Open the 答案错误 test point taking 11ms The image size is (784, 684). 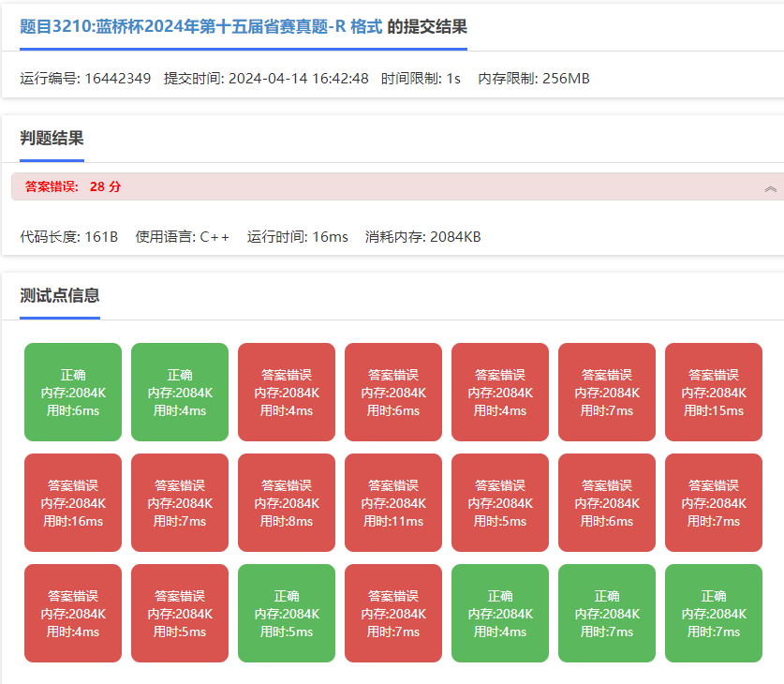tap(393, 502)
